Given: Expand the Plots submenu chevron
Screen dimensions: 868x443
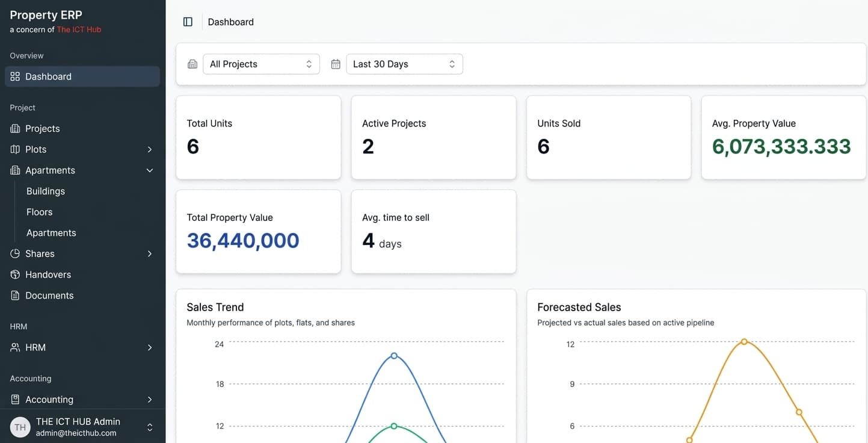Looking at the screenshot, I should pyautogui.click(x=150, y=149).
